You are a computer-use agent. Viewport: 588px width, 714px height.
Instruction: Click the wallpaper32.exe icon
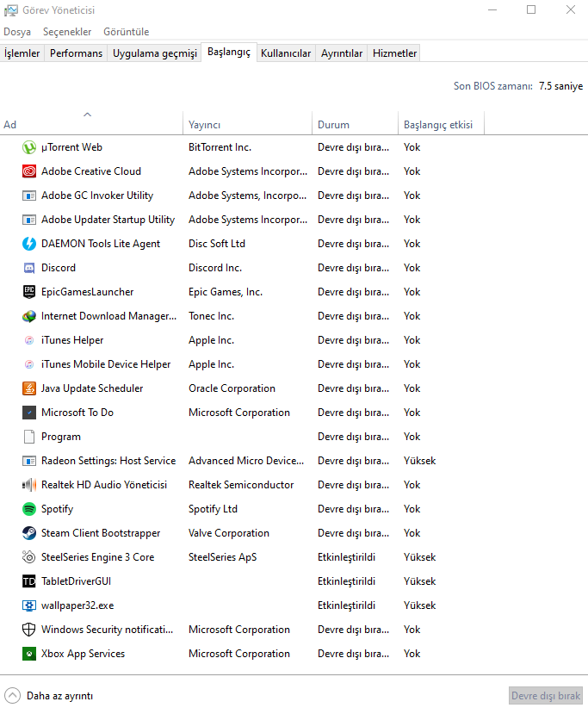click(29, 605)
